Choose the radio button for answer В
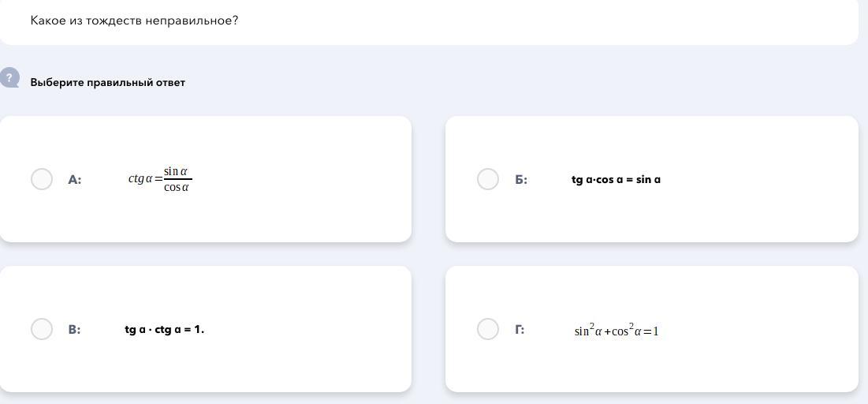 pyautogui.click(x=42, y=329)
